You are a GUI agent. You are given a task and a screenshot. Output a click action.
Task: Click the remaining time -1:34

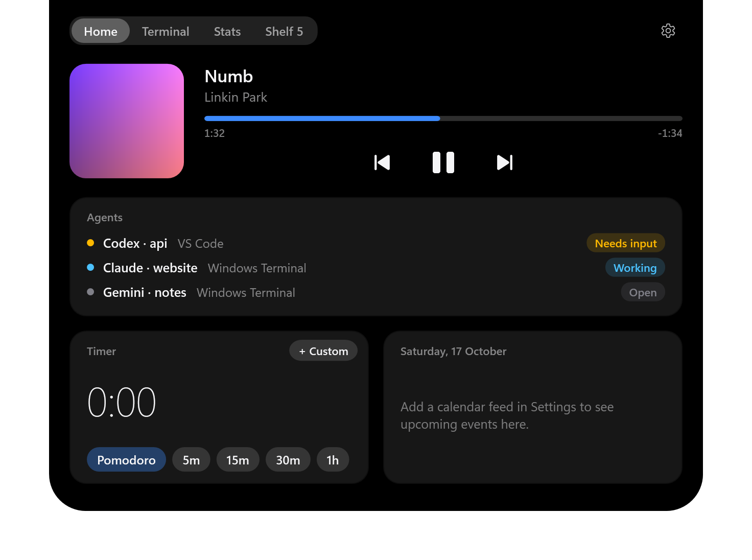click(x=670, y=133)
